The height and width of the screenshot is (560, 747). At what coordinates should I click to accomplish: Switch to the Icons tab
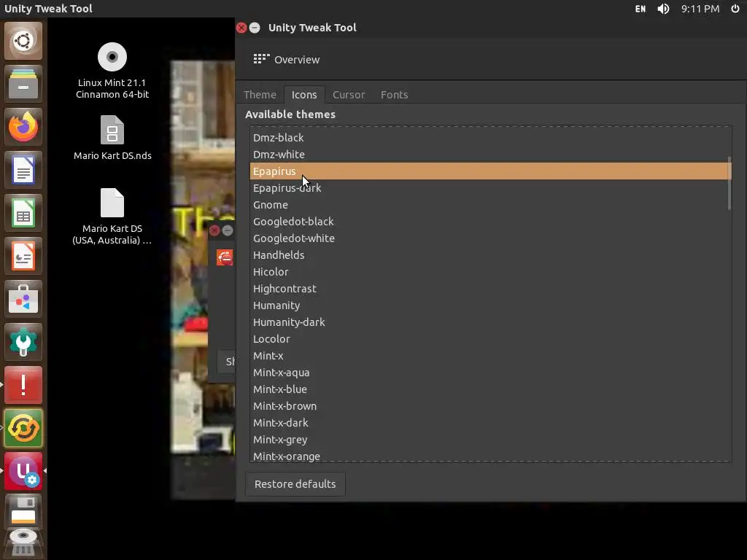[x=304, y=95]
